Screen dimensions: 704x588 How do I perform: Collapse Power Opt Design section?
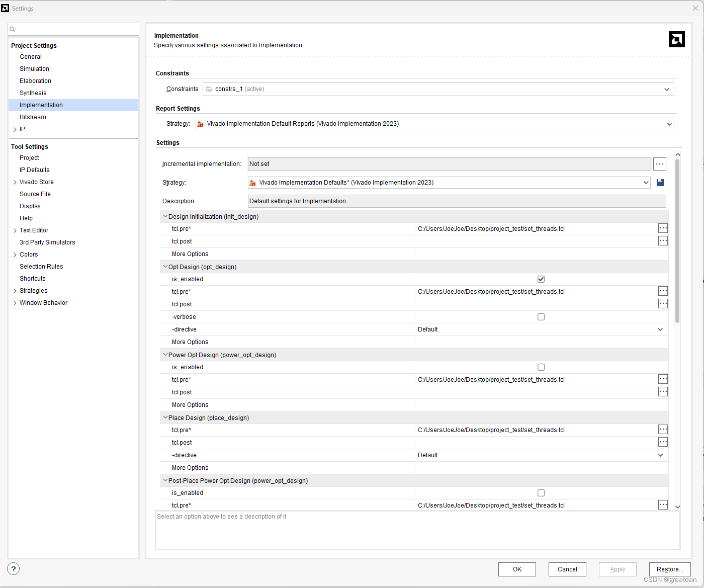pos(165,355)
